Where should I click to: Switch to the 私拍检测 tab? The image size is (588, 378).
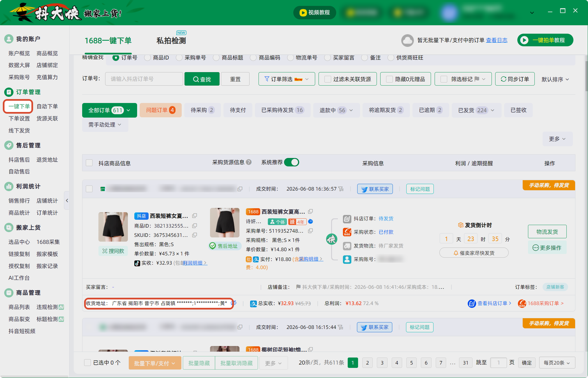click(x=171, y=41)
